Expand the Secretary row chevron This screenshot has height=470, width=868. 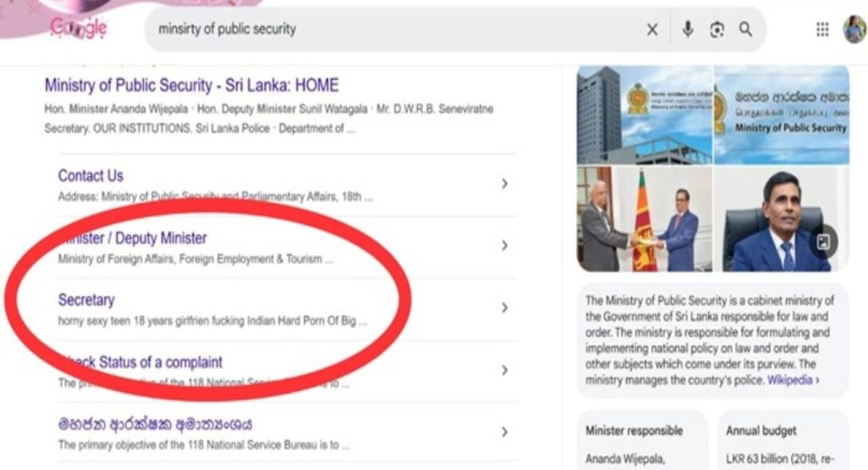coord(505,308)
